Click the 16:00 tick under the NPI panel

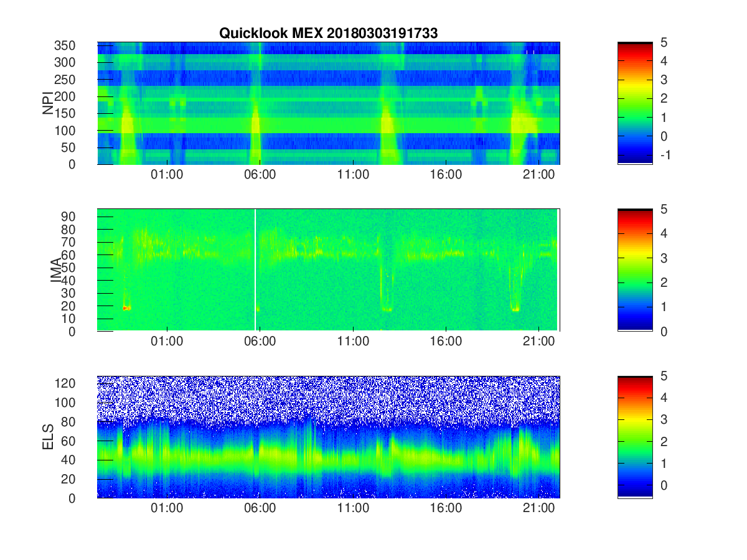click(446, 175)
